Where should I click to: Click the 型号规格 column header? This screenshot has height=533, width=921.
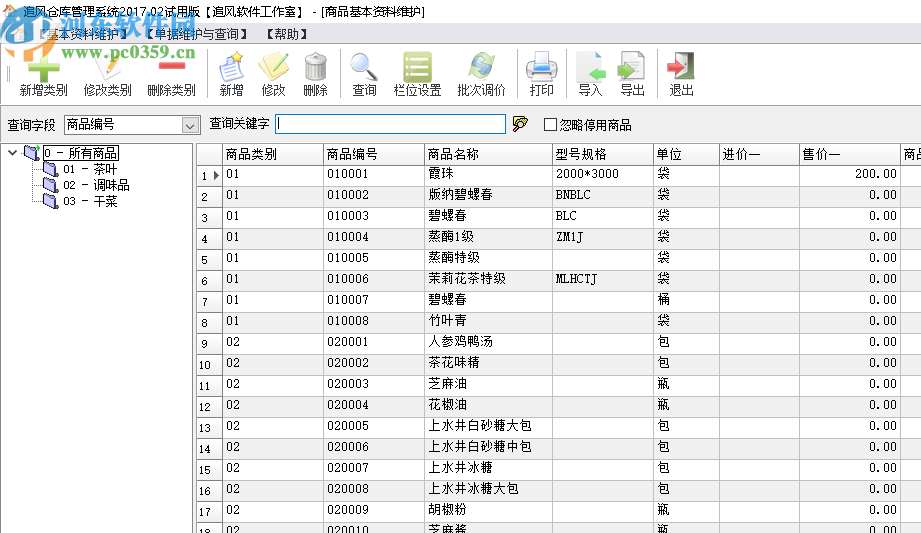[603, 154]
